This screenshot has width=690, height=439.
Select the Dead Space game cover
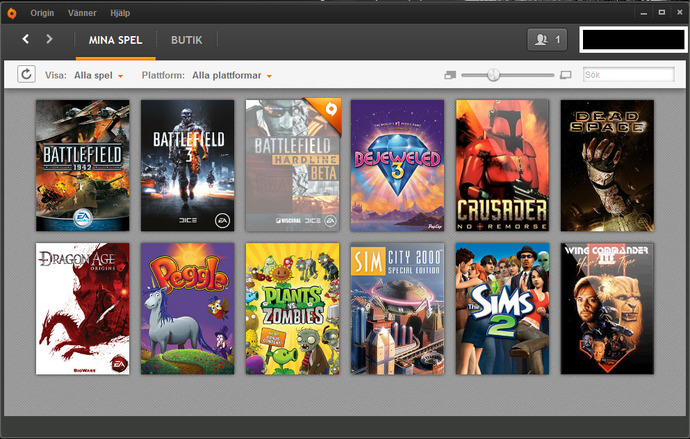click(607, 165)
